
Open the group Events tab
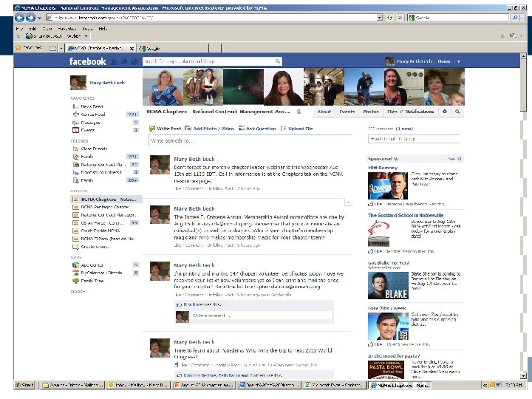347,112
